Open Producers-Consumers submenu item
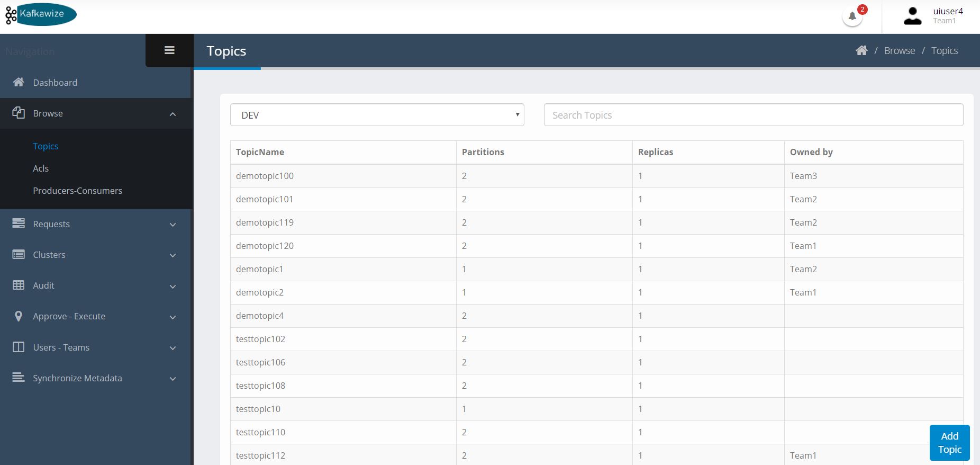The height and width of the screenshot is (465, 980). [x=77, y=191]
